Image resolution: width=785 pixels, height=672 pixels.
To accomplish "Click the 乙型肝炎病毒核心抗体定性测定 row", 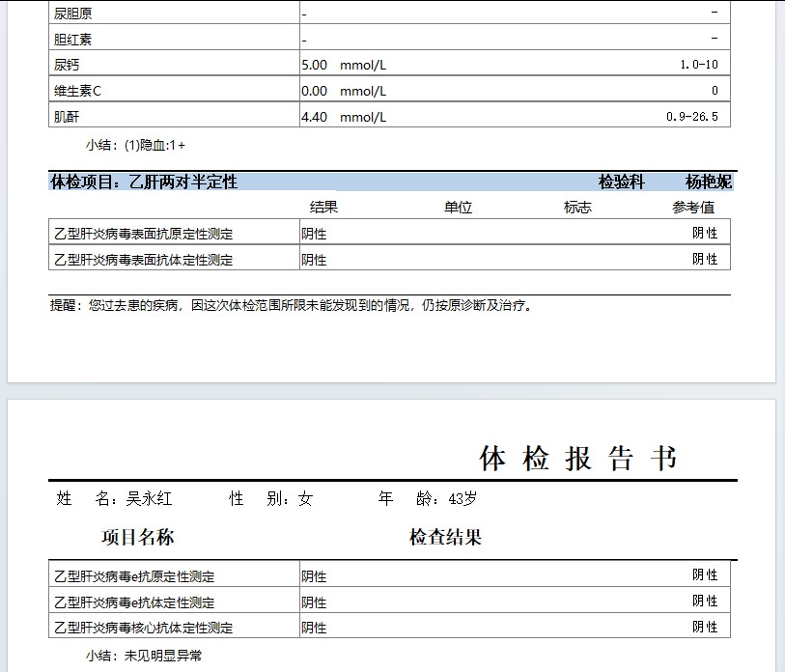I will [x=144, y=628].
